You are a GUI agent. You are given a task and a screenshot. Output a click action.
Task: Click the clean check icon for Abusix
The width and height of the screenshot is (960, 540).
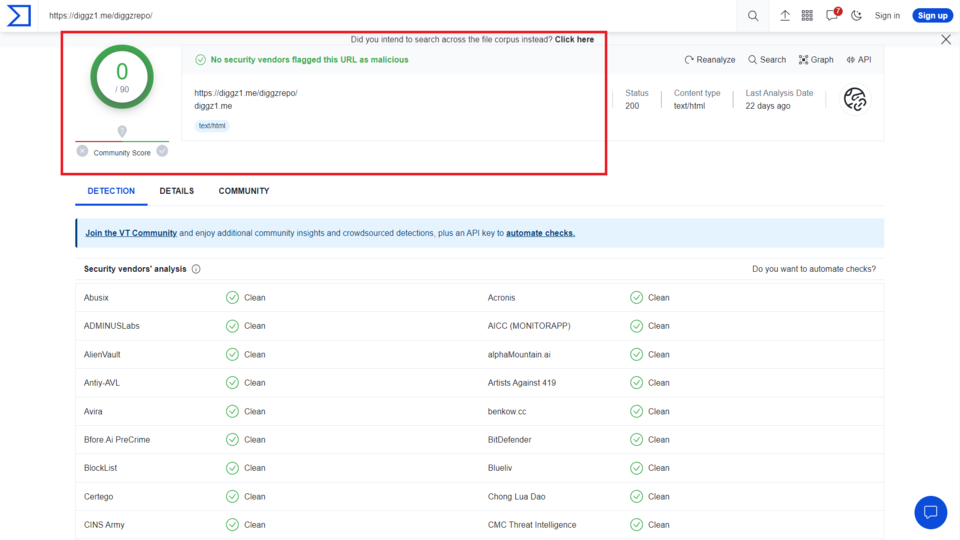tap(232, 298)
